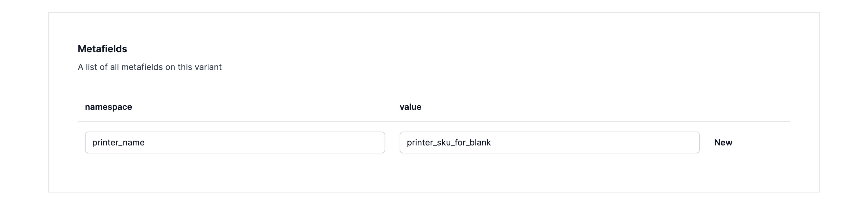This screenshot has width=868, height=207.
Task: Click the Metafields section heading
Action: pos(102,49)
